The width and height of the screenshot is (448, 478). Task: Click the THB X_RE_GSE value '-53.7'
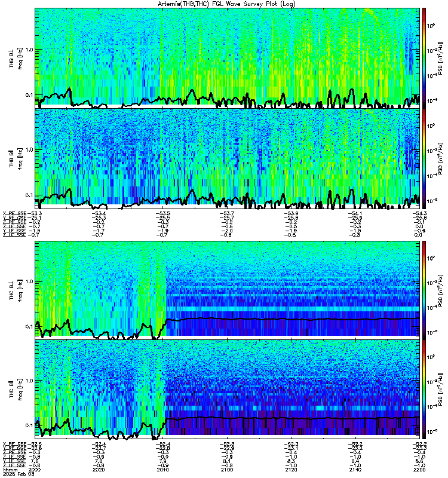[227, 213]
